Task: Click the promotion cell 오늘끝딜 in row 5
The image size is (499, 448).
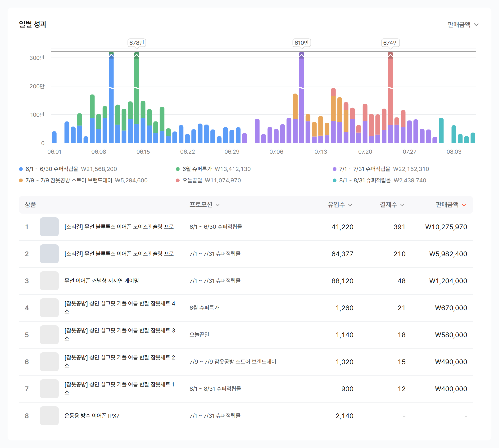Action: coord(199,335)
